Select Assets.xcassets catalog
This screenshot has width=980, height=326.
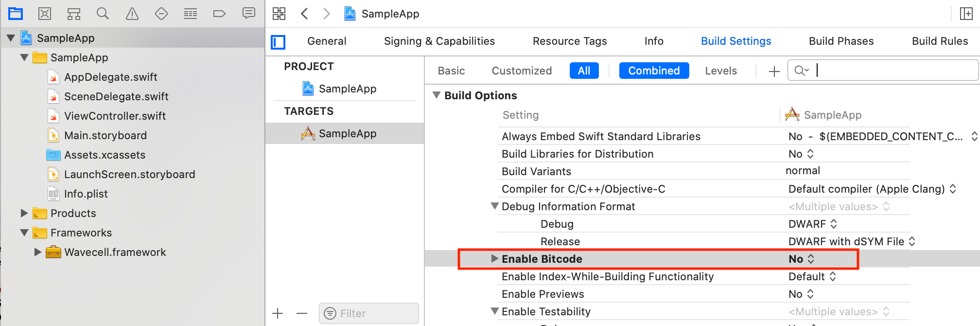[105, 155]
